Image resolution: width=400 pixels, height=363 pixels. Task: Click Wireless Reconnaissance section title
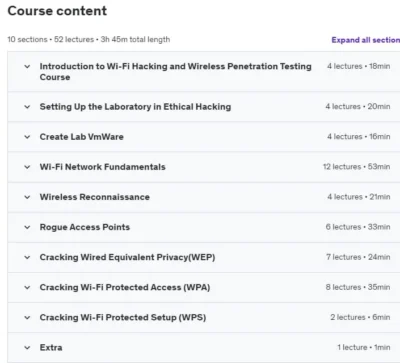(95, 197)
